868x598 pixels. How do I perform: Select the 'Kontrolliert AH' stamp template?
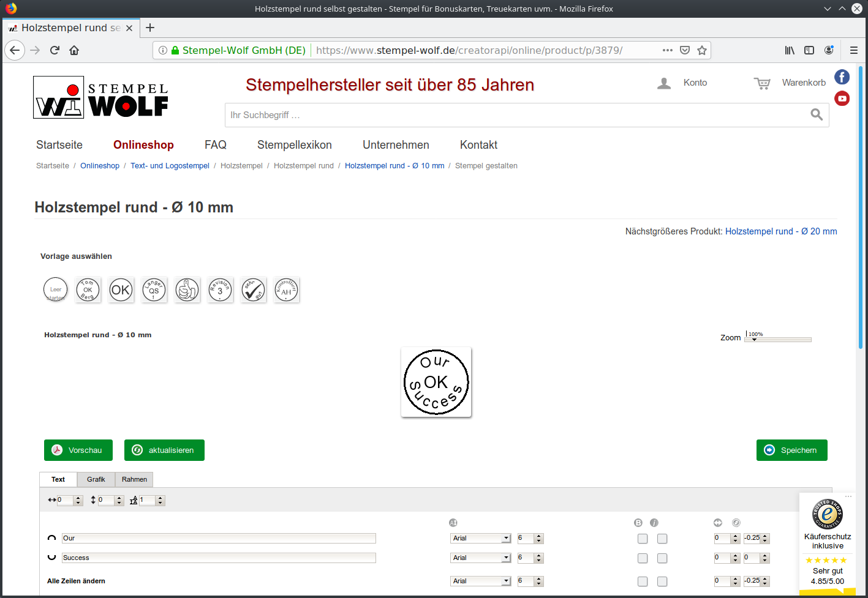point(286,290)
